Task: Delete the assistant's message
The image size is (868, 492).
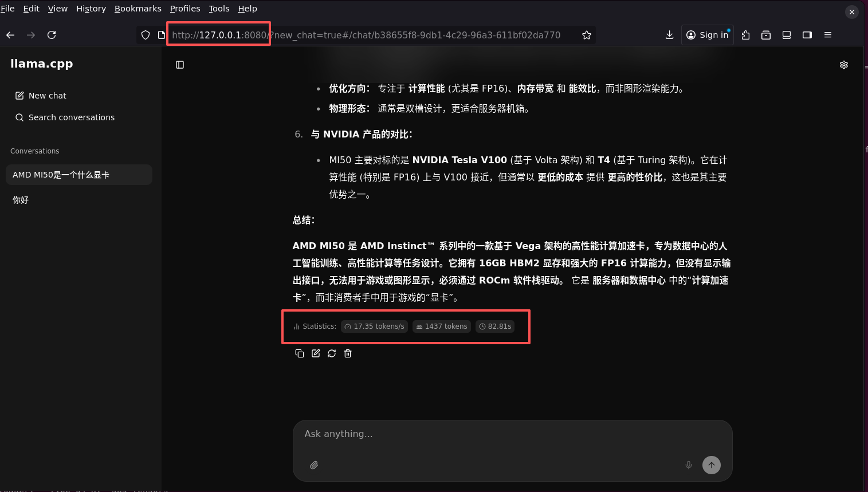Action: [348, 353]
